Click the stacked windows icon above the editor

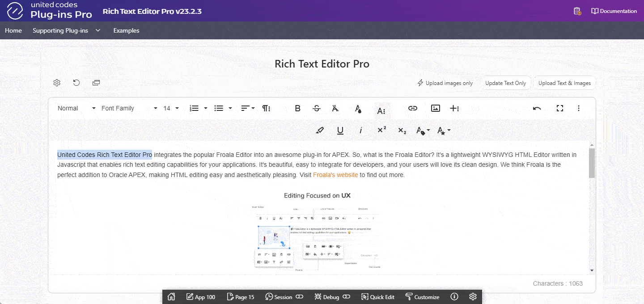(x=96, y=83)
